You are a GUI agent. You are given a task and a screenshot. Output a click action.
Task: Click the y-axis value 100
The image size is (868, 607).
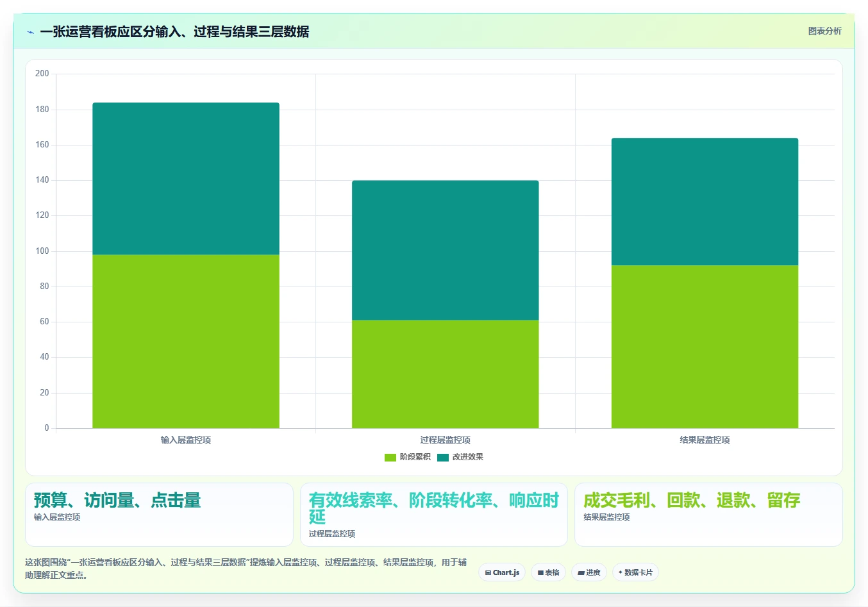pyautogui.click(x=42, y=251)
